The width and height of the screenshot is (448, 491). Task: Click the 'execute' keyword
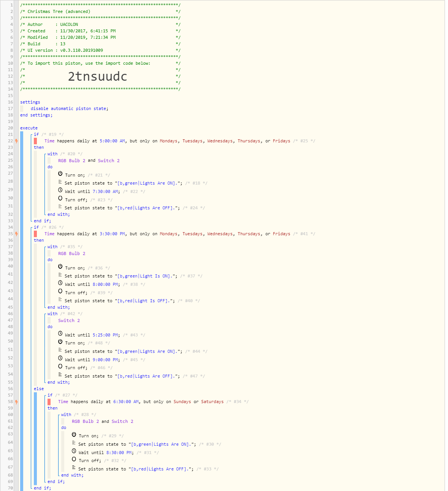coord(29,128)
